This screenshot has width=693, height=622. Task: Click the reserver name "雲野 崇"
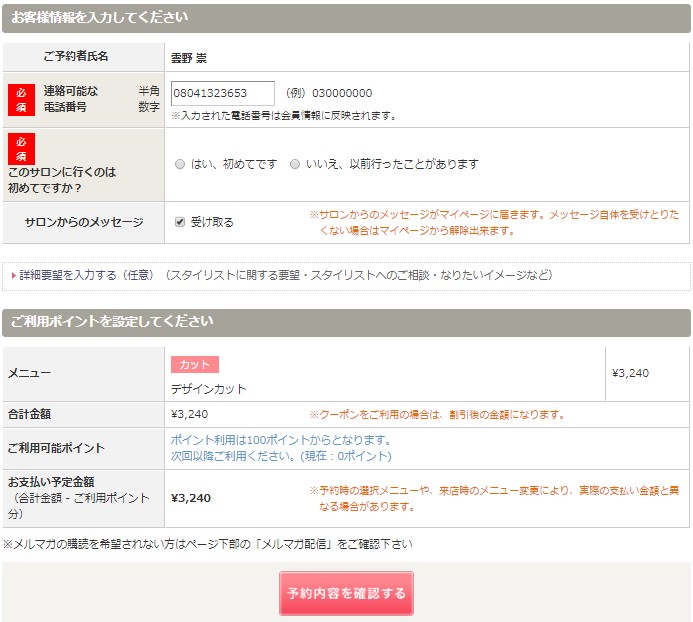coord(189,57)
